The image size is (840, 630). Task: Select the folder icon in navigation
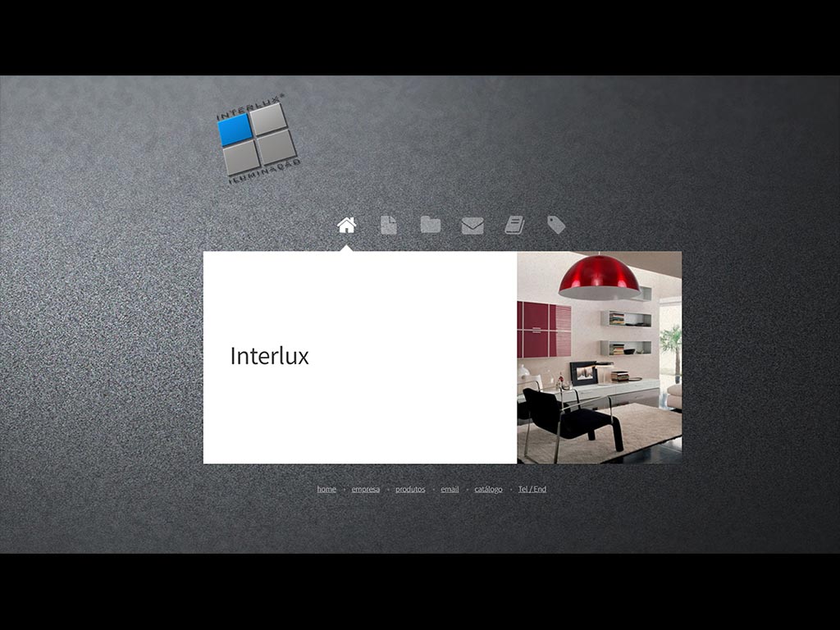[431, 225]
